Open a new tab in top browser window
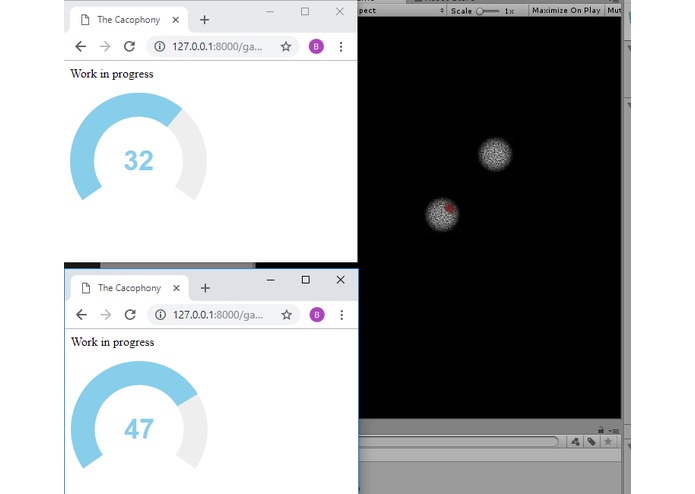The image size is (695, 494). tap(204, 20)
